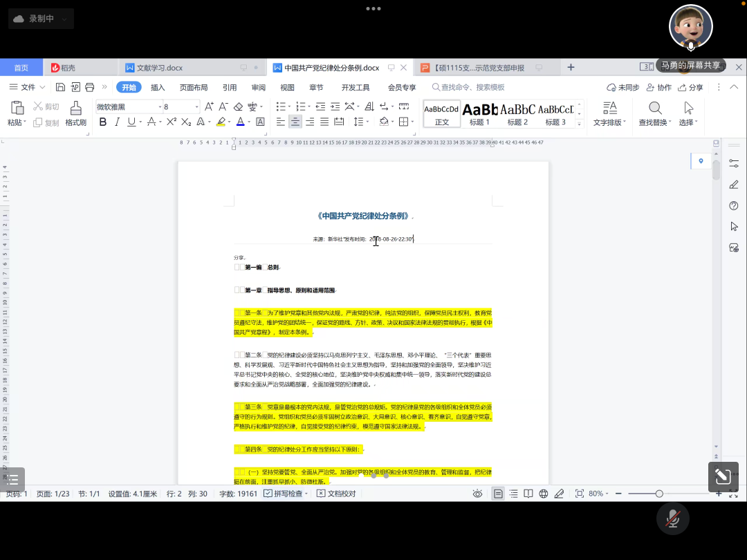Toggle eye protection mode icon in status bar
This screenshot has width=747, height=560.
[477, 494]
